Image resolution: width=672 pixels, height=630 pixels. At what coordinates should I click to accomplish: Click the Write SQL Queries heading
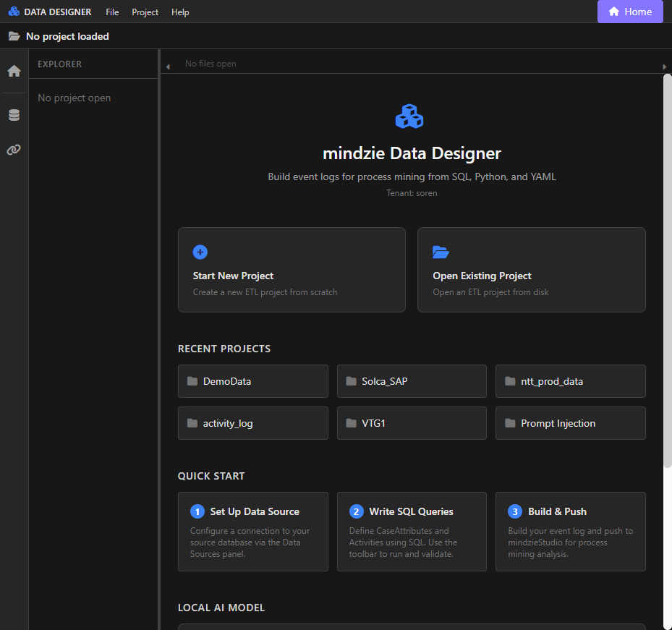pos(411,511)
